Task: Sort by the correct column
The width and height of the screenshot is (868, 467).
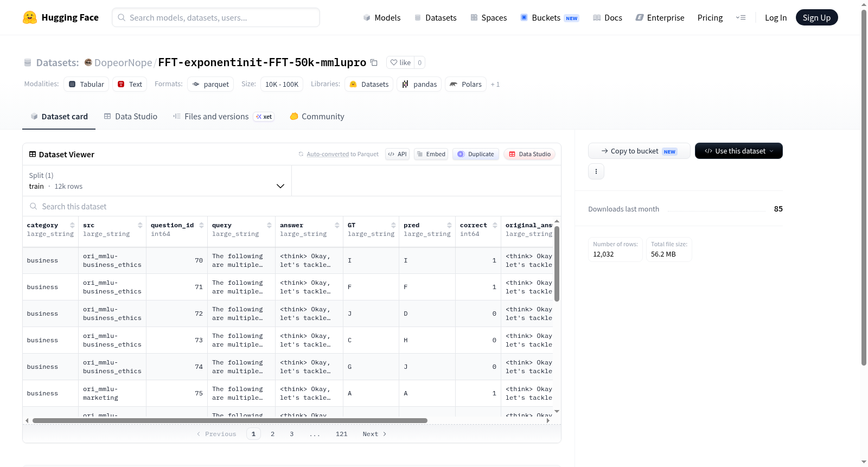Action: [x=495, y=225]
